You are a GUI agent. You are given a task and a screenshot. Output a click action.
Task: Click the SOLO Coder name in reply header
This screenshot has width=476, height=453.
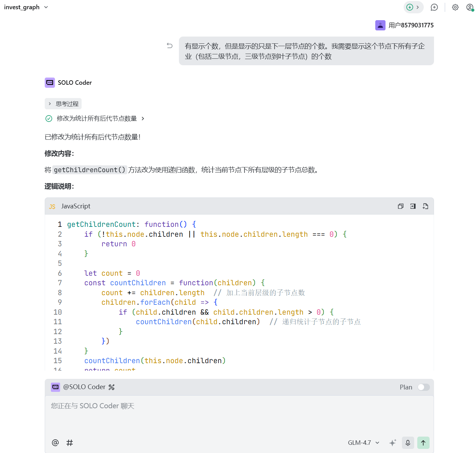click(x=75, y=83)
